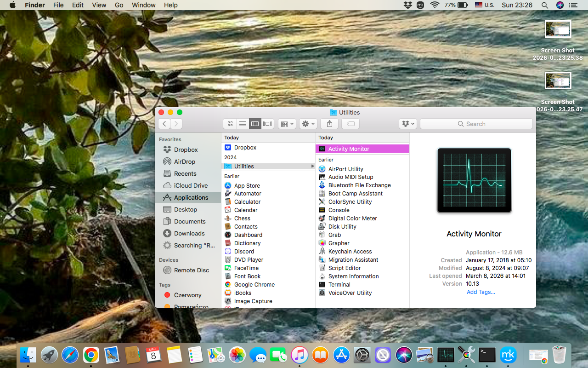The image size is (588, 368).
Task: Open the action gear menu
Action: 308,123
